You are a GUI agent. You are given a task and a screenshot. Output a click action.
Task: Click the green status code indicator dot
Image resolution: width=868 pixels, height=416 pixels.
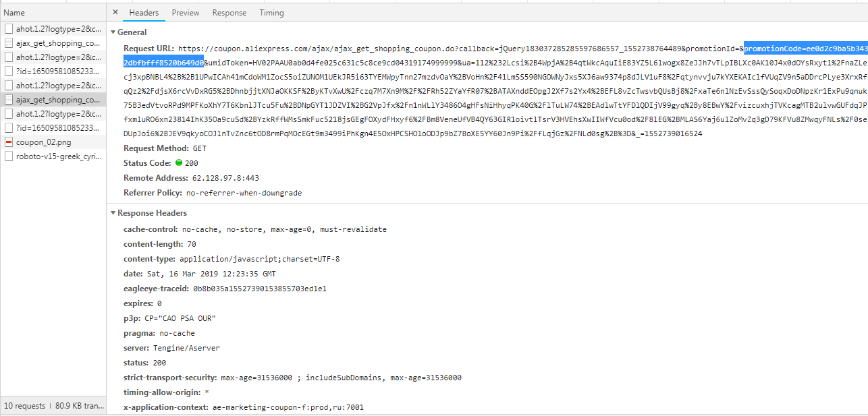179,163
